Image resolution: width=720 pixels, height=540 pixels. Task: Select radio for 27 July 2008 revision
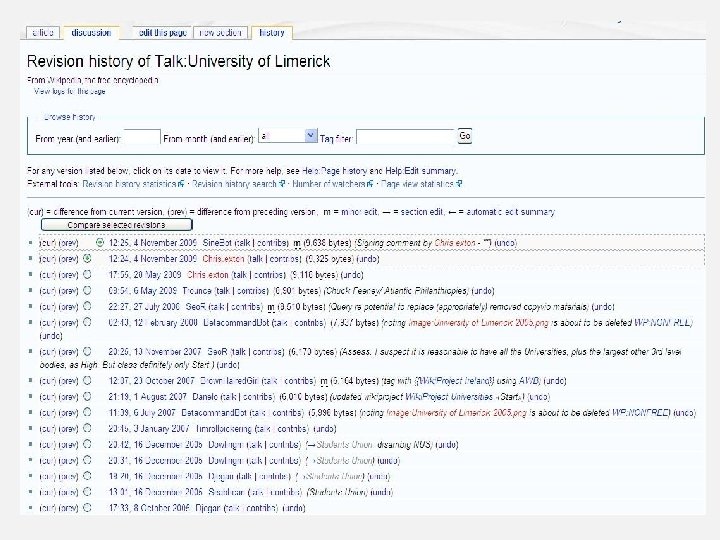pos(87,306)
